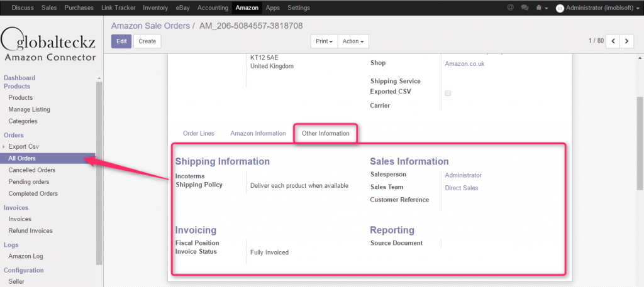This screenshot has height=287, width=644.
Task: Click the Create button
Action: [147, 41]
